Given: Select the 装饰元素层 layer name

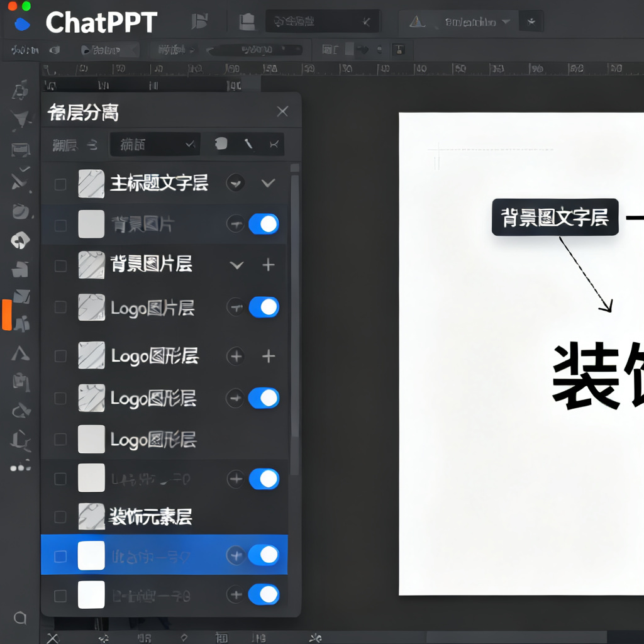Looking at the screenshot, I should (150, 517).
